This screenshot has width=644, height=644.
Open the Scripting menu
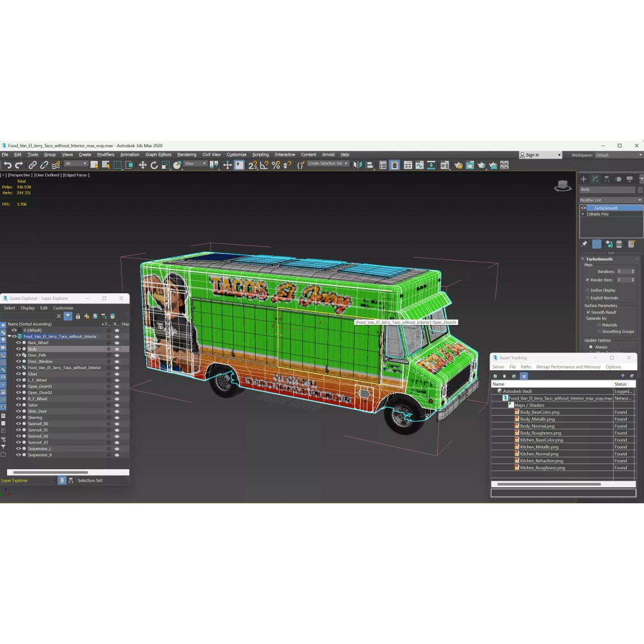pyautogui.click(x=261, y=154)
